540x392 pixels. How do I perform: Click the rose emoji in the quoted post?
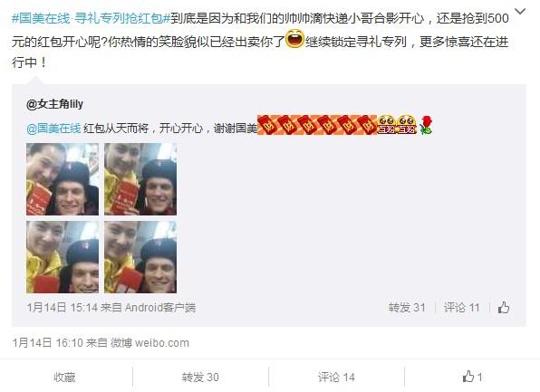pyautogui.click(x=426, y=125)
